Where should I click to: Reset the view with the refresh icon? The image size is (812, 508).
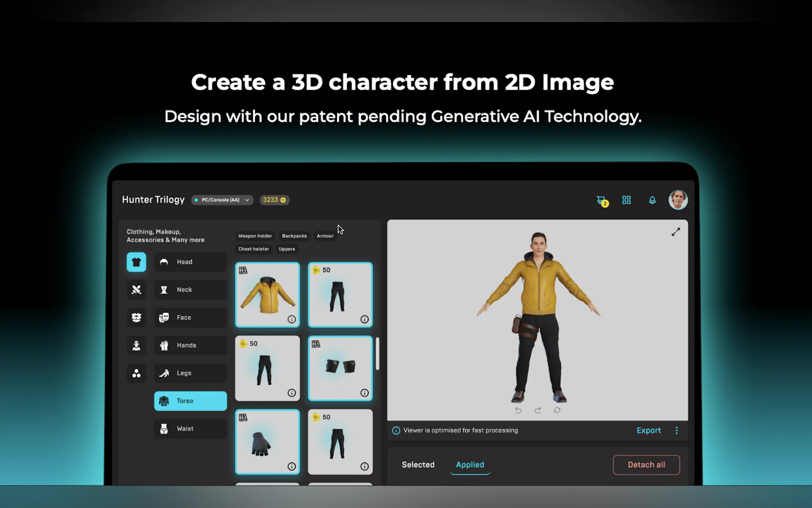(x=557, y=410)
